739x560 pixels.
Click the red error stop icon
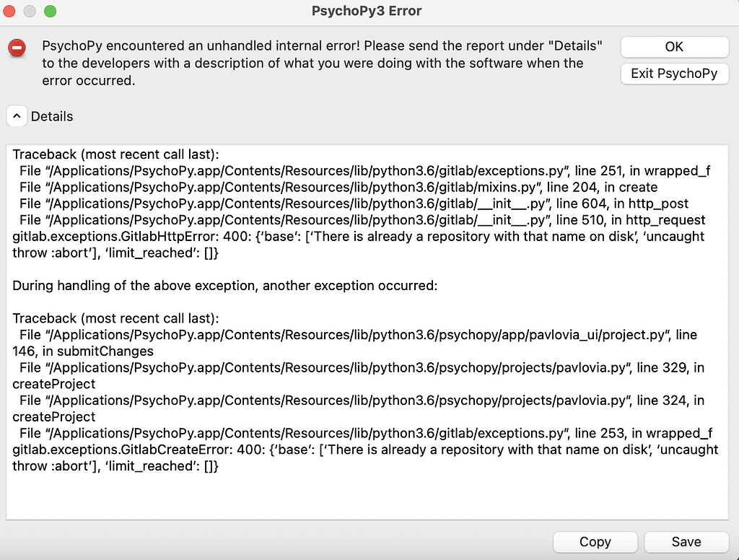pos(17,49)
